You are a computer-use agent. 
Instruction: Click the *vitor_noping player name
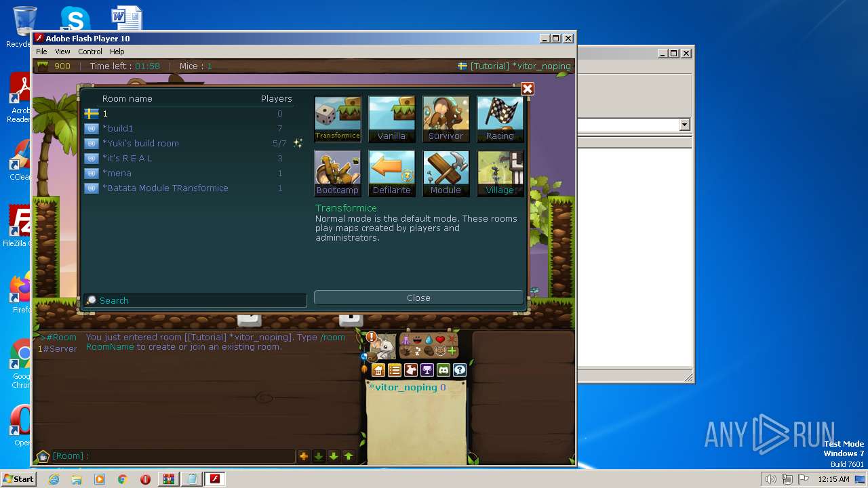click(x=402, y=387)
